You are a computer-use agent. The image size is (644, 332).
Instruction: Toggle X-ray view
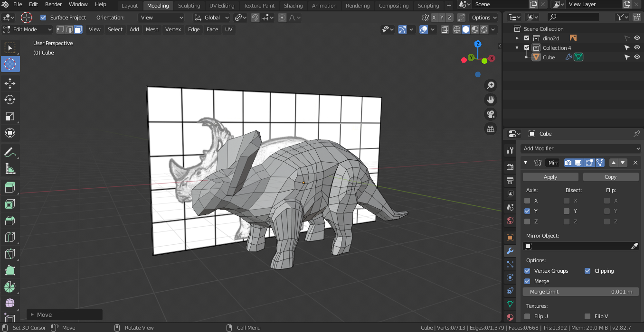[445, 29]
